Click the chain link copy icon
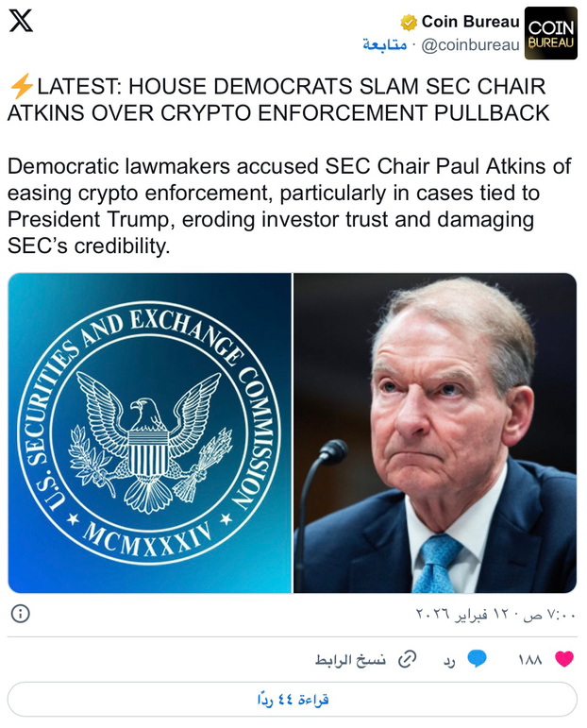Screen dimensions: 587x728 point(407,659)
